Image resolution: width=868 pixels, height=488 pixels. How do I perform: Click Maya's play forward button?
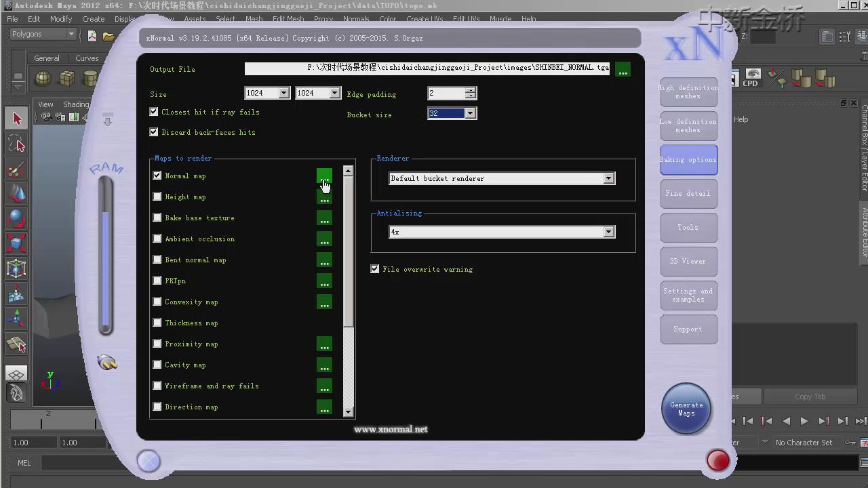point(804,421)
